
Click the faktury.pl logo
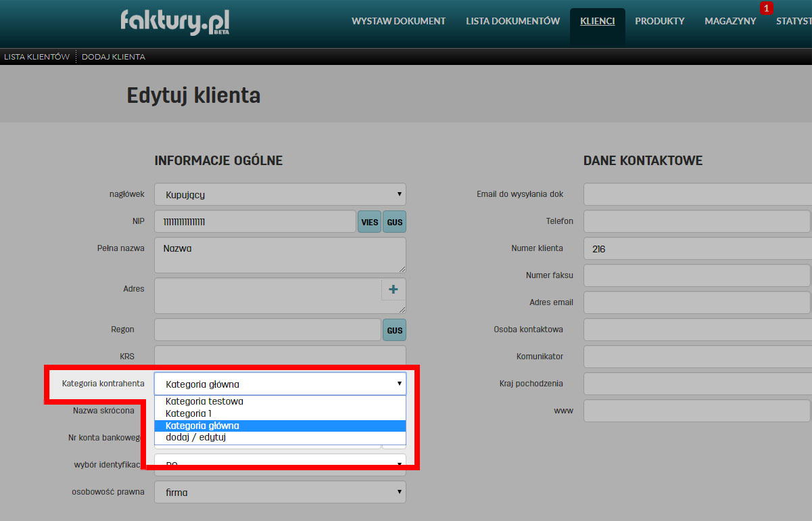[175, 22]
